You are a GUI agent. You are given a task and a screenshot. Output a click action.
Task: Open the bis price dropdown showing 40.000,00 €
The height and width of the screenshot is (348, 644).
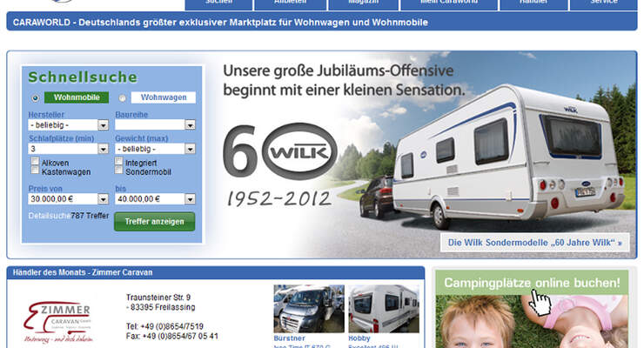[155, 198]
